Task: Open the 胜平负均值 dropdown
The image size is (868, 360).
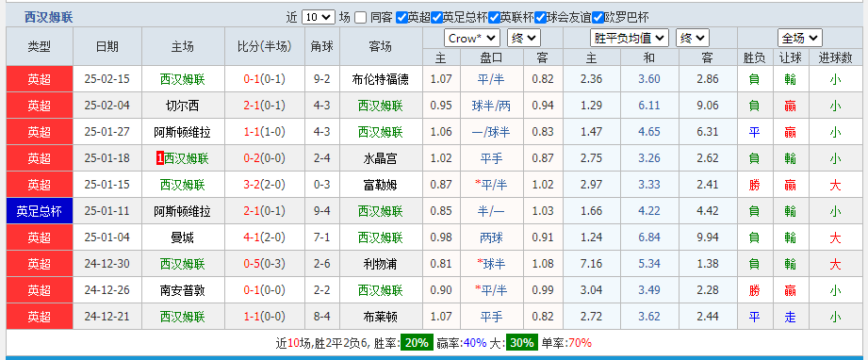Action: tap(630, 39)
